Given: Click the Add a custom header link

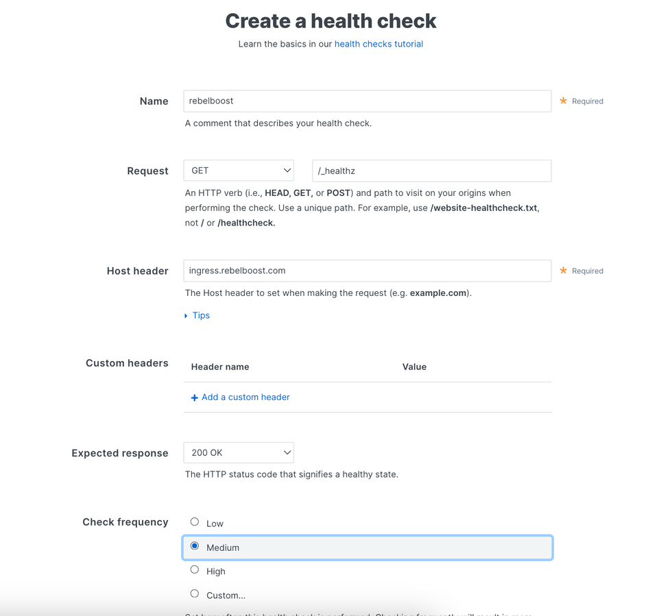Looking at the screenshot, I should (245, 397).
